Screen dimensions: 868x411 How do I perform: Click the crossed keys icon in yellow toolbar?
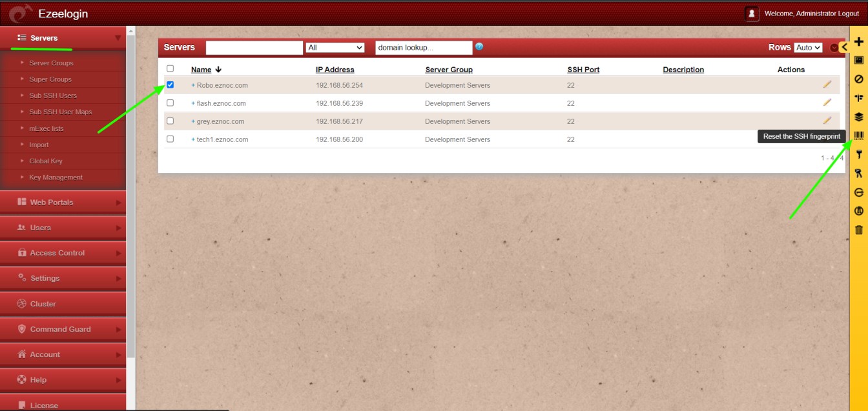pos(858,173)
